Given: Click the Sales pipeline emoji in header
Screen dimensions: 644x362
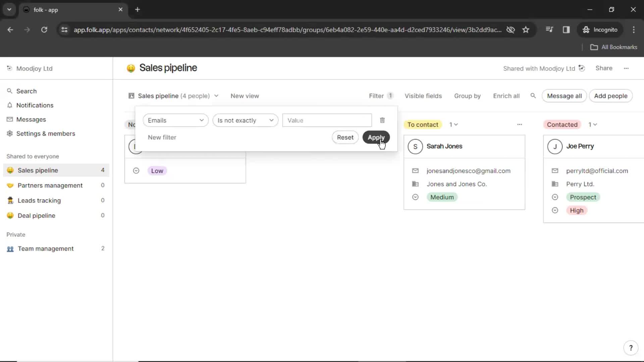Looking at the screenshot, I should 131,68.
